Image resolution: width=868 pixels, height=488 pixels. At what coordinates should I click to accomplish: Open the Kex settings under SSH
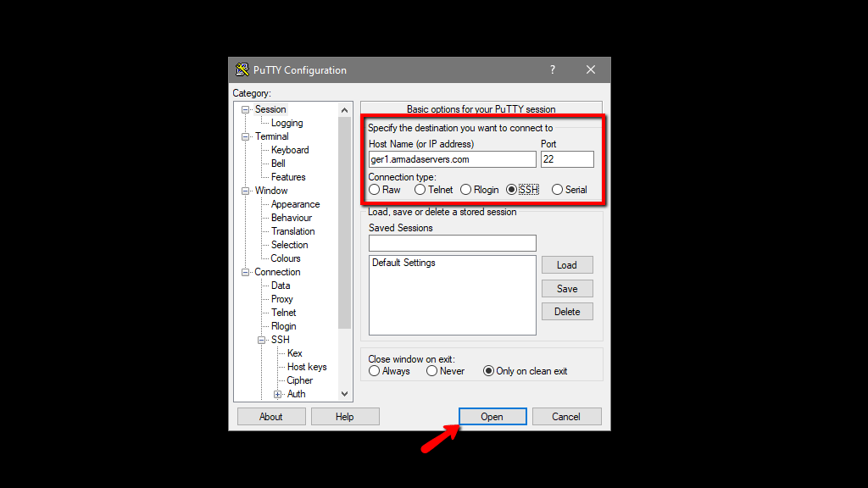pyautogui.click(x=294, y=352)
